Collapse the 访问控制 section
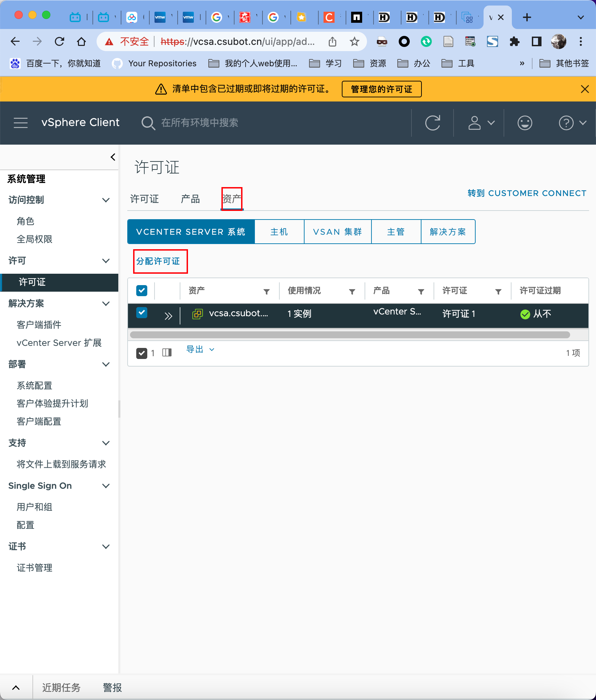Image resolution: width=596 pixels, height=700 pixels. (106, 200)
